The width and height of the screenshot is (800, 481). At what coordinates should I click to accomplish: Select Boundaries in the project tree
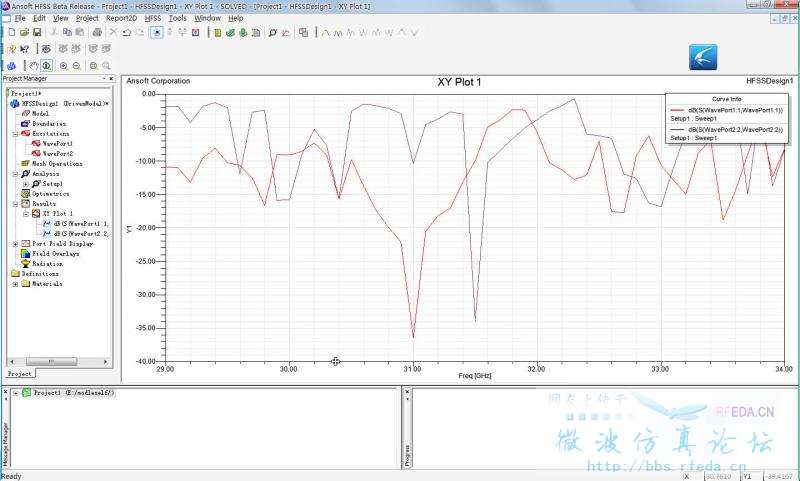pyautogui.click(x=49, y=124)
